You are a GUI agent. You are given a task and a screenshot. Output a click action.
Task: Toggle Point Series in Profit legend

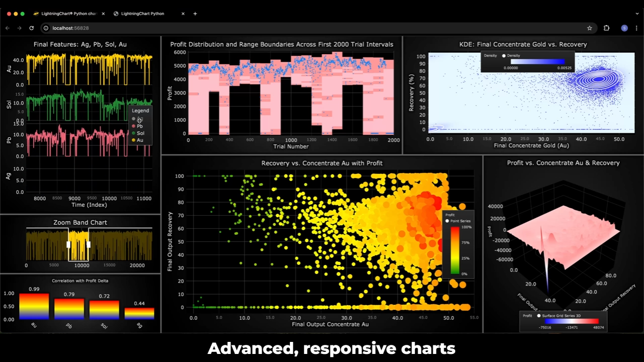pos(458,221)
